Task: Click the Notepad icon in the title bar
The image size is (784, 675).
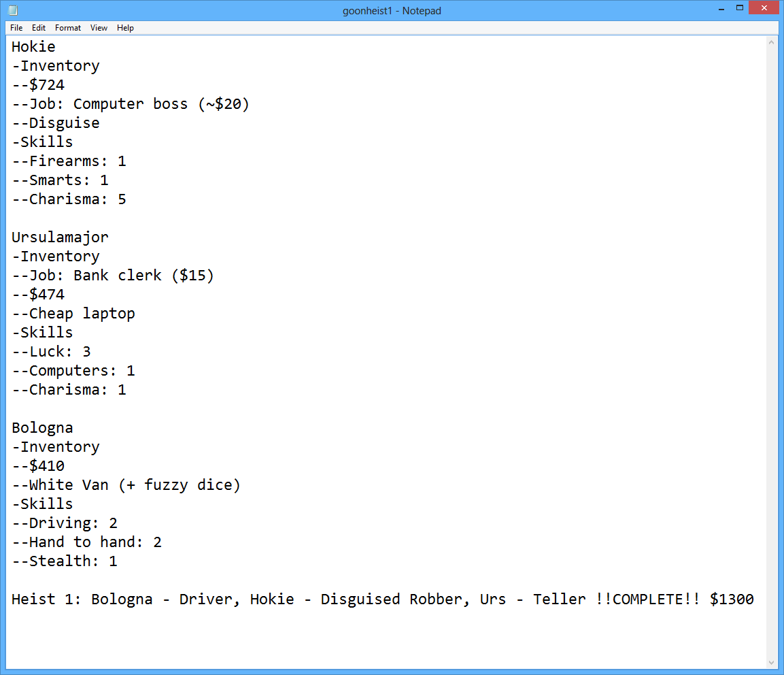Action: point(14,10)
